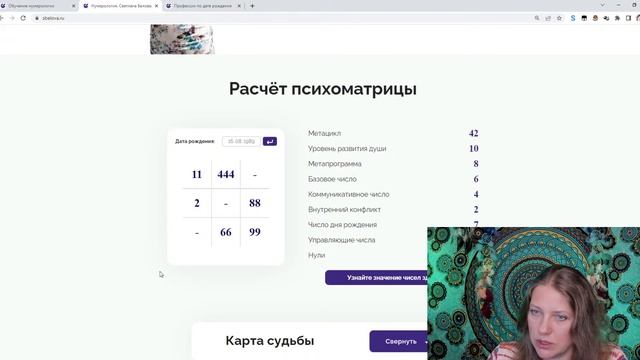Viewport: 640px width, 360px height.
Task: Click the Метапрограмма value 8
Action: click(476, 164)
